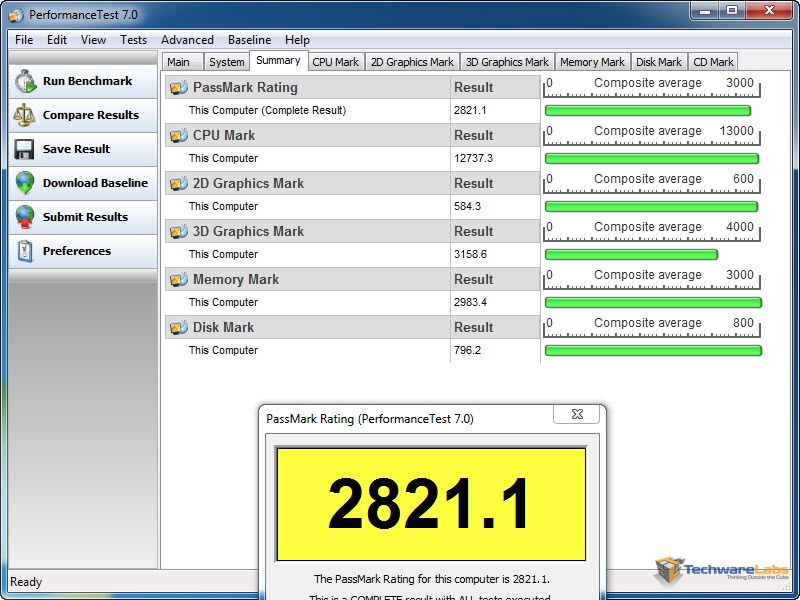Click the Memory Mark row icon
Viewport: 800px width, 600px height.
[179, 280]
